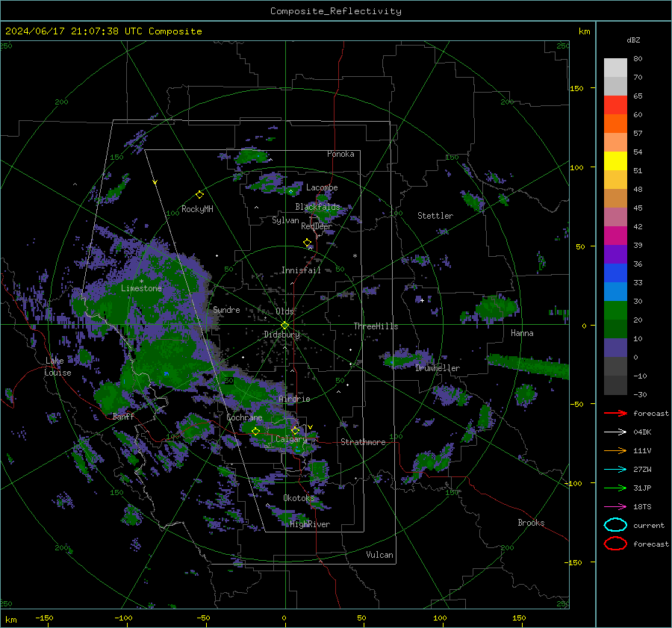The height and width of the screenshot is (628, 672).
Task: Click the Lake Louise map label
Action: [x=57, y=367]
